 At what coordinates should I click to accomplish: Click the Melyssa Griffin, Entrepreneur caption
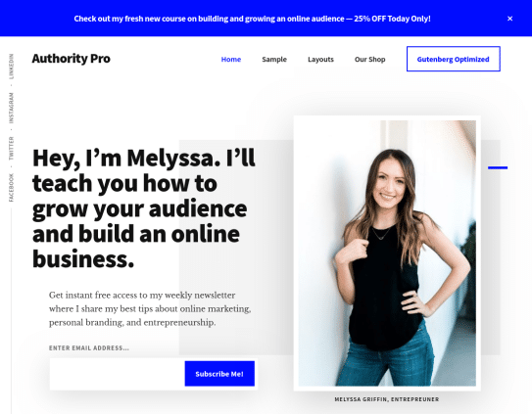(x=387, y=399)
